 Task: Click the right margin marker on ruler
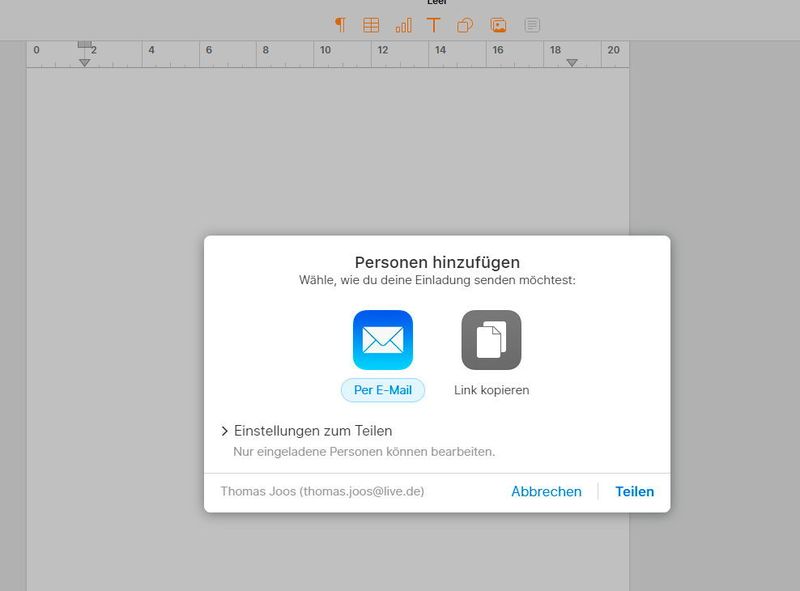coord(572,63)
